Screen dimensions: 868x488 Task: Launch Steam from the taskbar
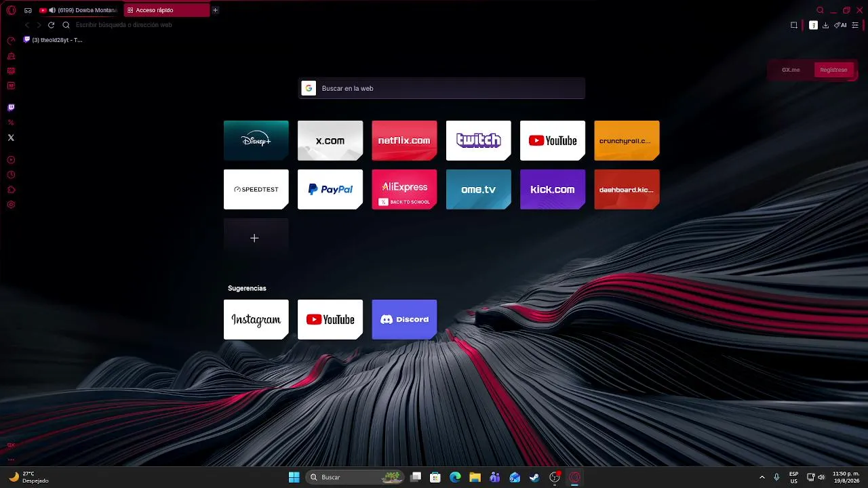coord(534,477)
